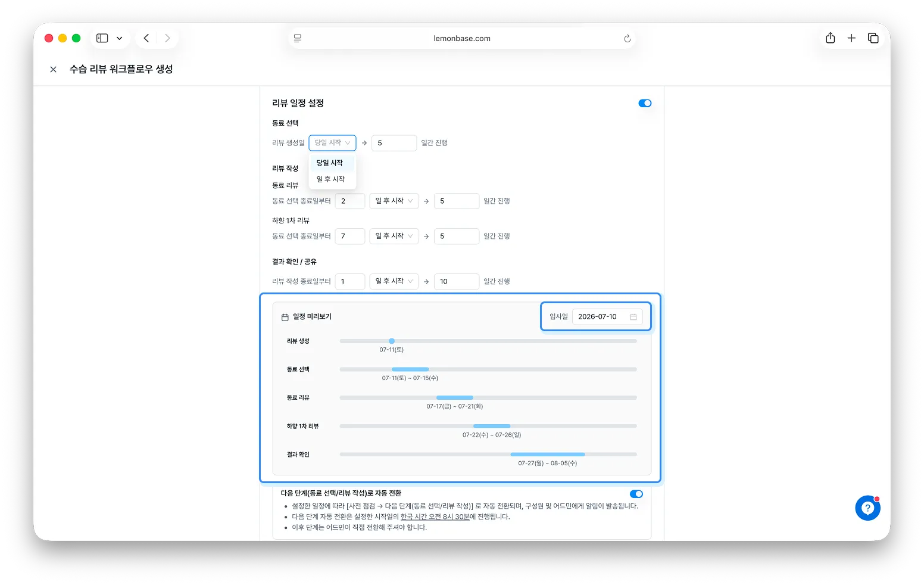Viewport: 924px width, 585px height.
Task: Show the tab overview
Action: [x=873, y=38]
